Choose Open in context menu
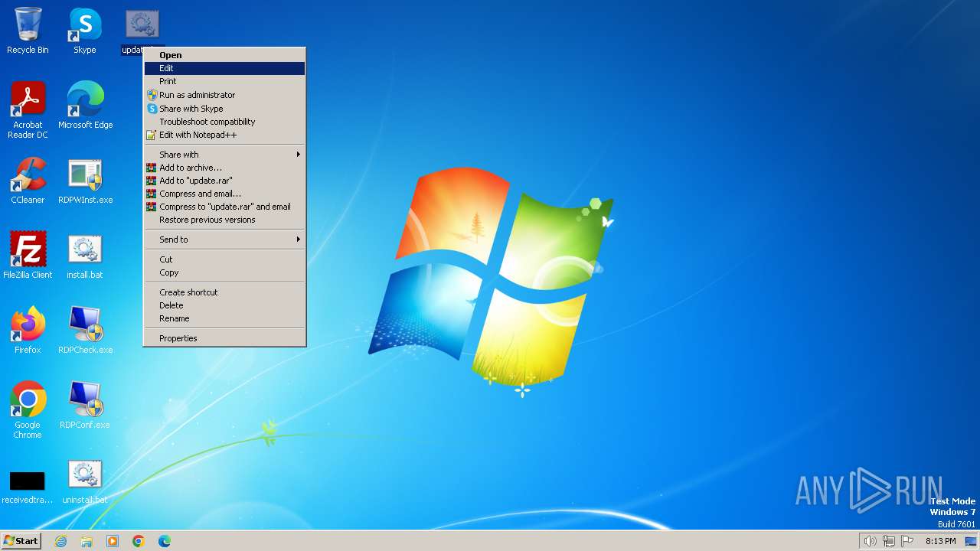Screen dimensions: 980x551 [224, 55]
